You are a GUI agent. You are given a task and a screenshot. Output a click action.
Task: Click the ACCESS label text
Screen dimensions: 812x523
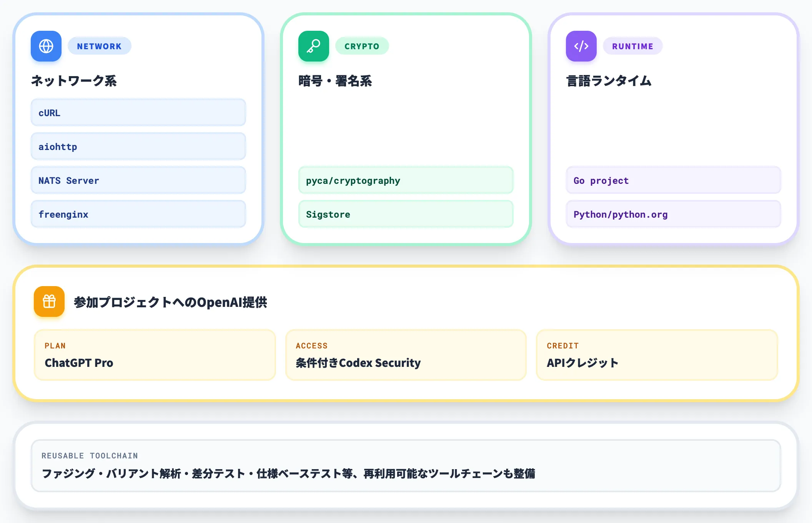[312, 346]
